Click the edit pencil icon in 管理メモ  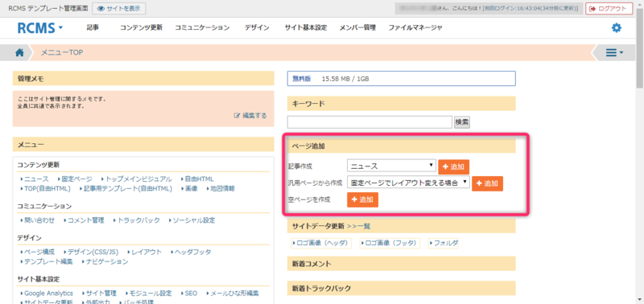point(237,116)
